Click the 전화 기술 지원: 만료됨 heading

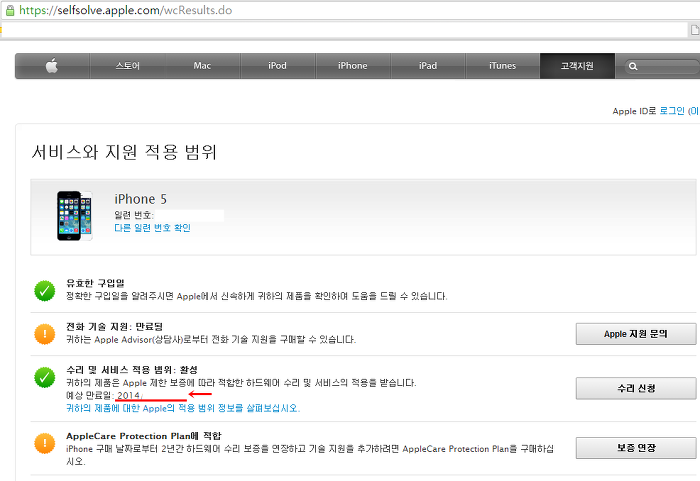(114, 326)
